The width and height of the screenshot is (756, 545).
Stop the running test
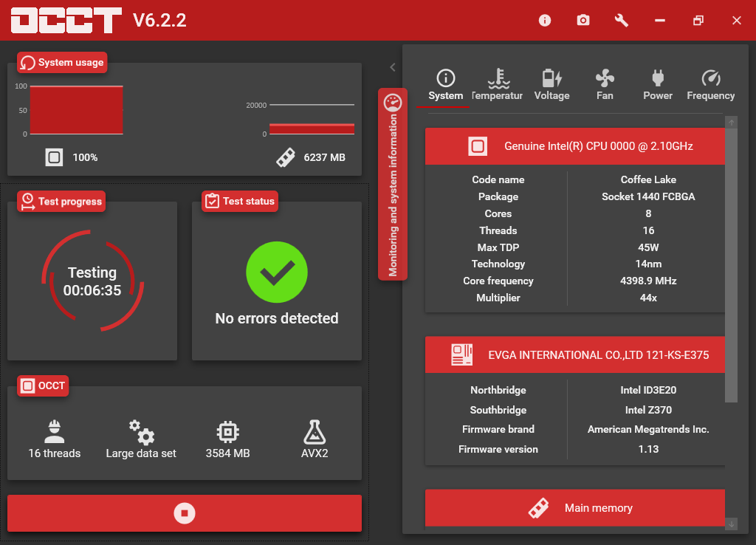point(184,513)
